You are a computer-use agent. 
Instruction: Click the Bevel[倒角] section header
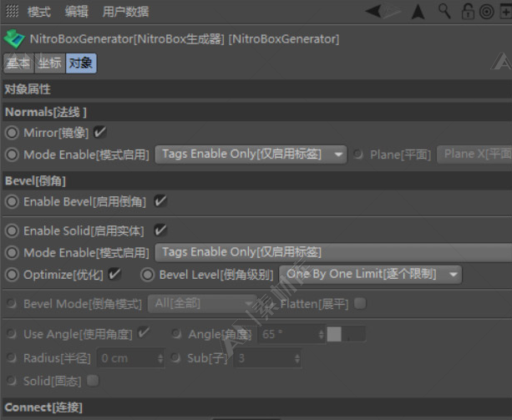257,181
